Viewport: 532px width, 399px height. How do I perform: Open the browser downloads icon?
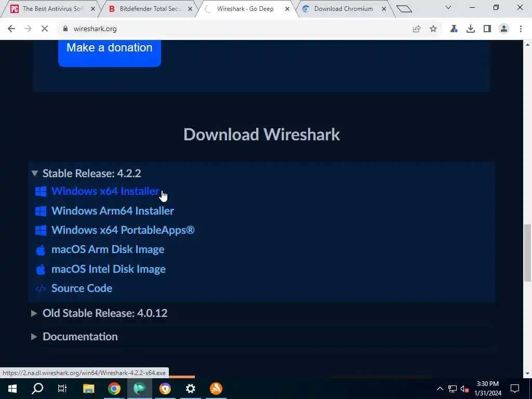(471, 29)
